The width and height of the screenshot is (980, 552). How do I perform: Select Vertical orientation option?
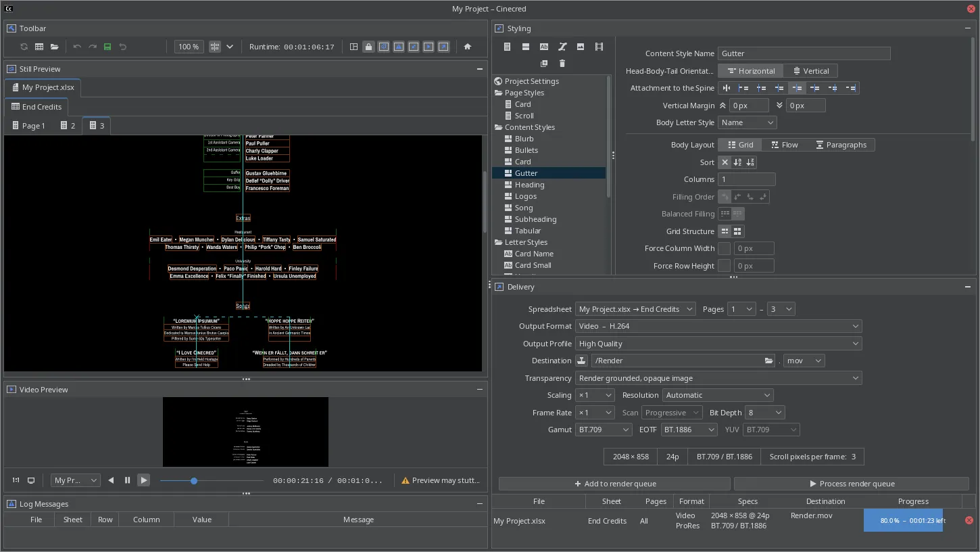point(811,71)
